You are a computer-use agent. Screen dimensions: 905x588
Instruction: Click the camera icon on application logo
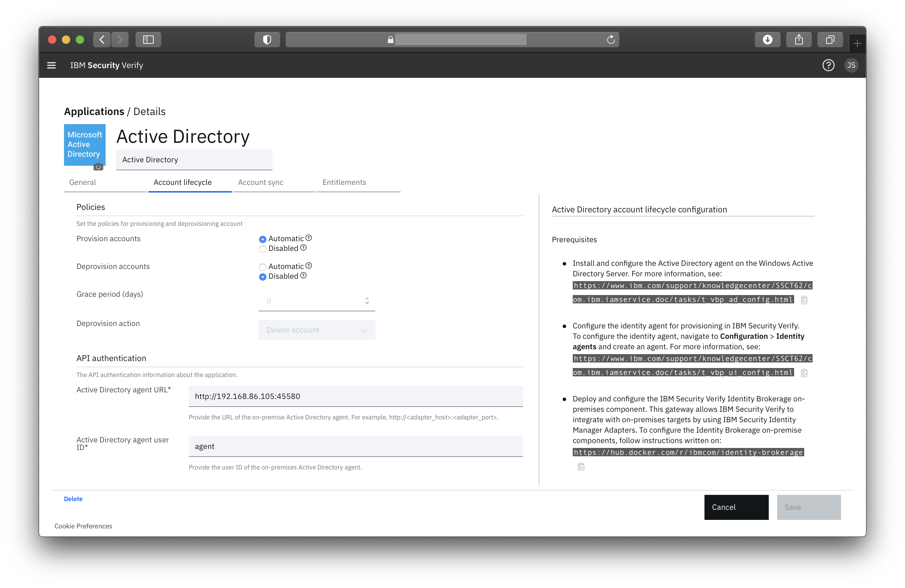[98, 166]
